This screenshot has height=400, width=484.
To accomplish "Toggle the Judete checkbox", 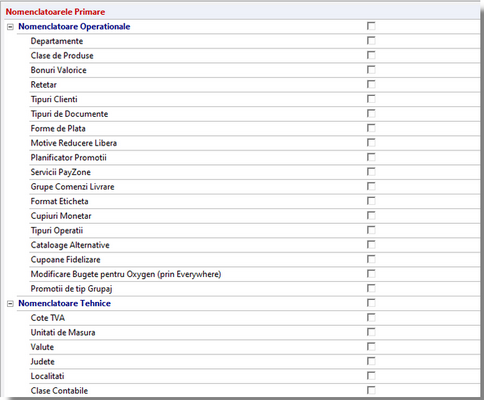I will point(371,361).
